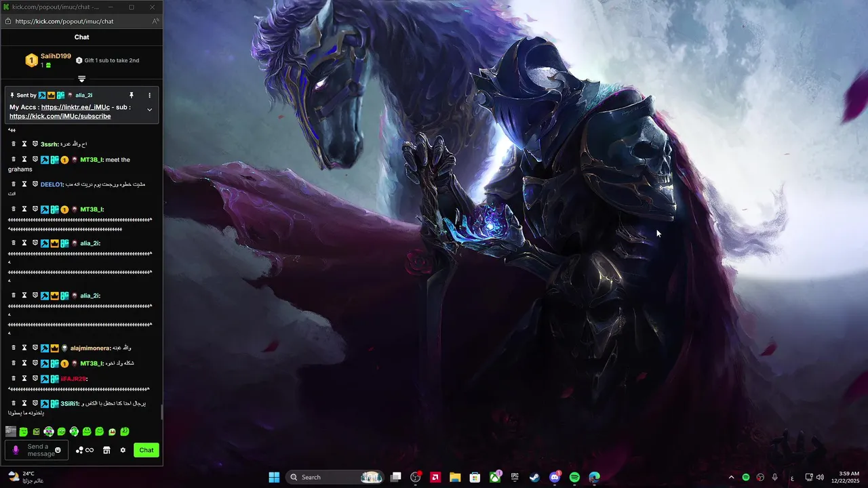
Task: Open pinned message three-dot menu
Action: 150,96
